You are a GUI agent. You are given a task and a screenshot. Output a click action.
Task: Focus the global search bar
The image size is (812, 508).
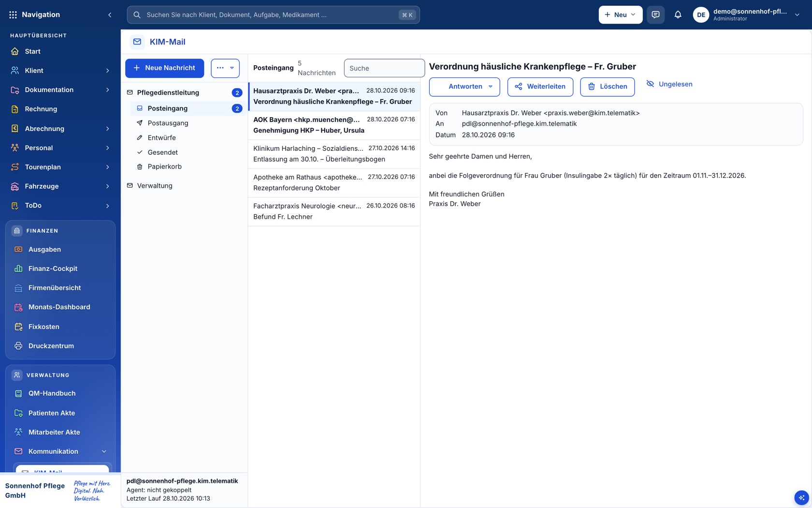273,15
